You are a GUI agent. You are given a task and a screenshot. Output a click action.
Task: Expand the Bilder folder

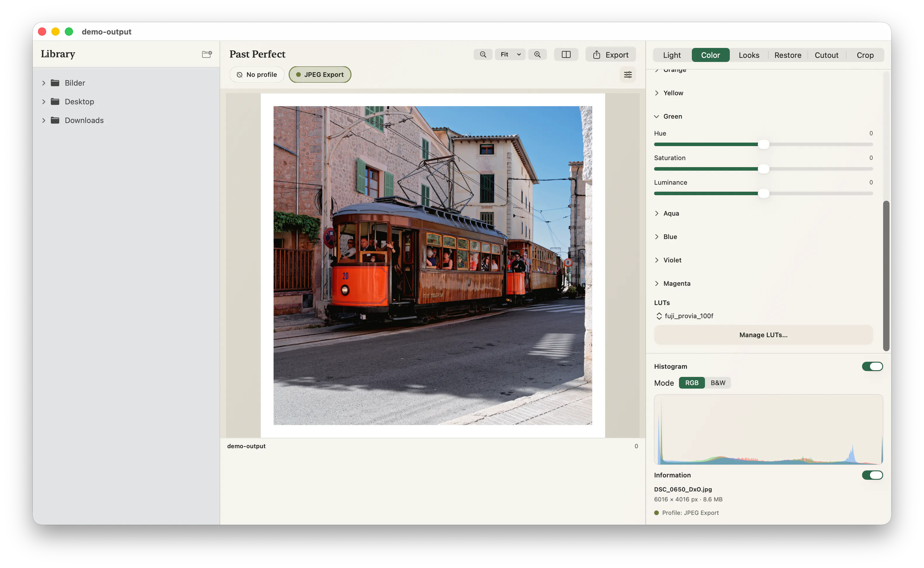click(44, 83)
